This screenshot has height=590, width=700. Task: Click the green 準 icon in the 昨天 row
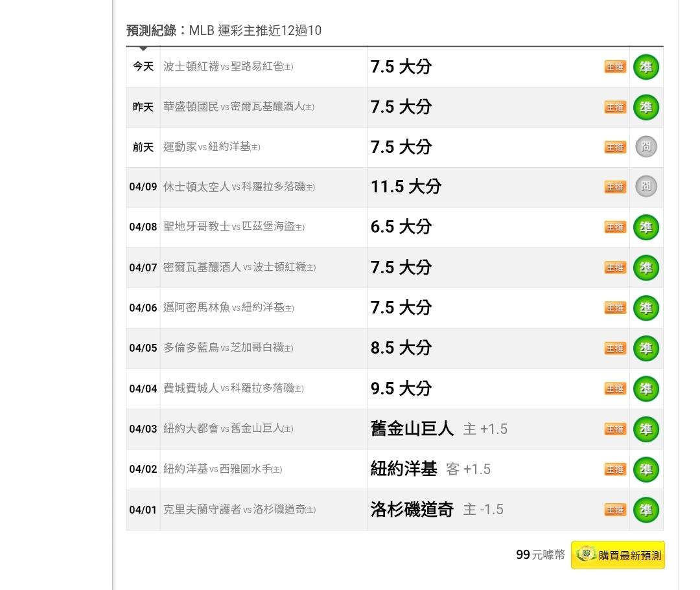[x=646, y=107]
